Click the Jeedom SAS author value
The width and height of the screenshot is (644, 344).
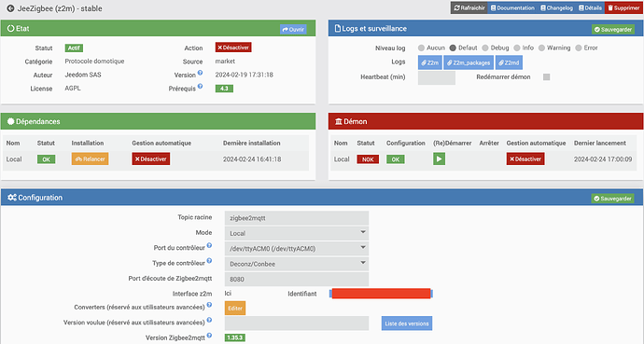point(83,75)
